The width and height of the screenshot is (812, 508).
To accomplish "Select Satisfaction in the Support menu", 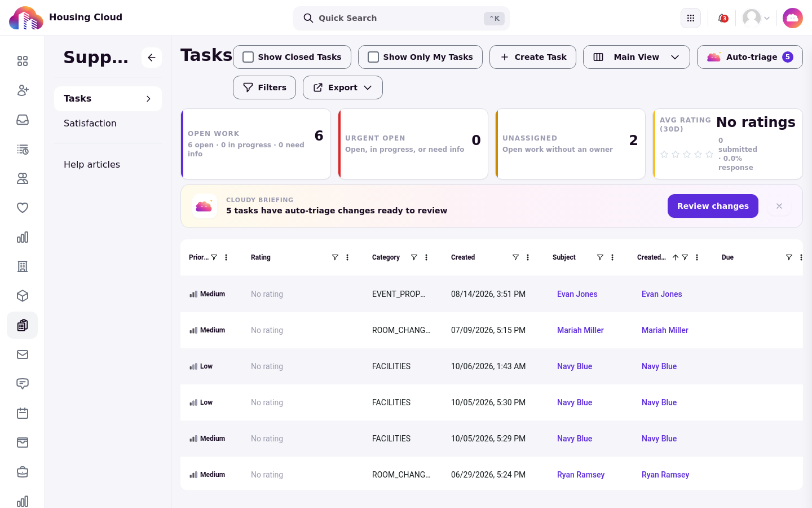I will click(x=90, y=123).
